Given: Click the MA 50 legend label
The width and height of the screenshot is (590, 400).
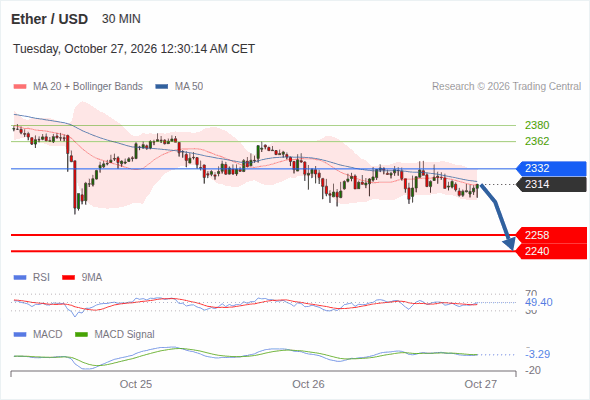Looking at the screenshot, I should [189, 87].
